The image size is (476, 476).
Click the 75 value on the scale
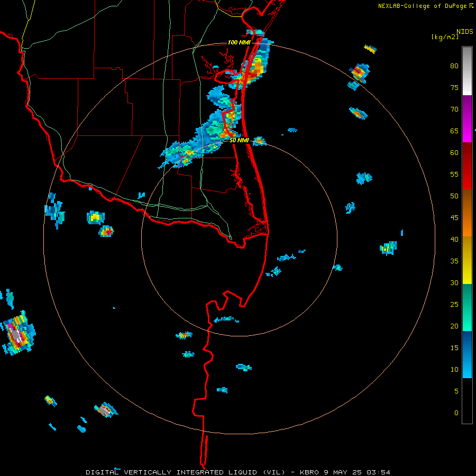coord(454,87)
